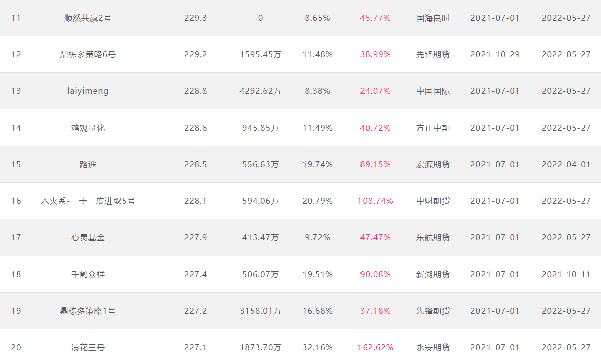Open the 鸿观量化 account entry
Screen dimensions: 601x364
click(88, 128)
